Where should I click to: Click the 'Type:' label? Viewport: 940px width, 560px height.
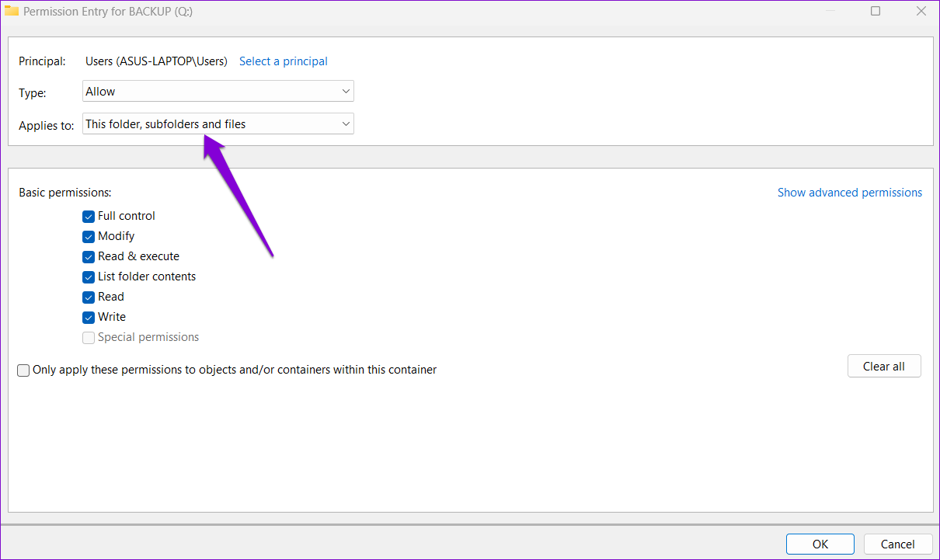[x=33, y=93]
